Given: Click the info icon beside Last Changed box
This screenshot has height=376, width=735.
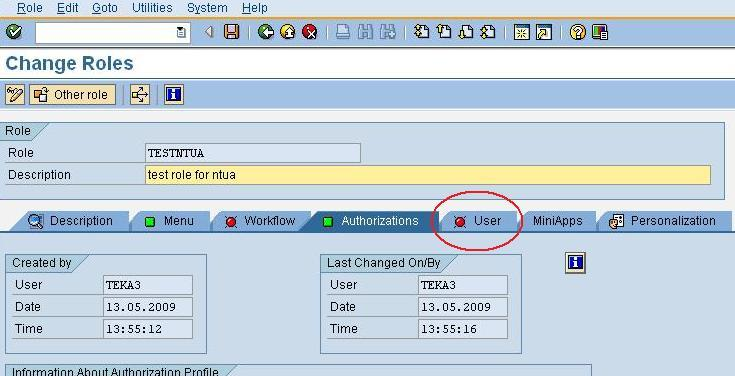Looking at the screenshot, I should (x=575, y=263).
